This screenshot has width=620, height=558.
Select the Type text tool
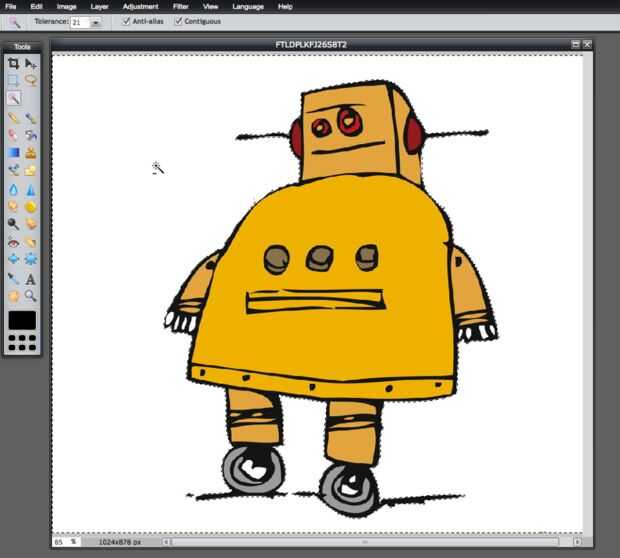30,279
